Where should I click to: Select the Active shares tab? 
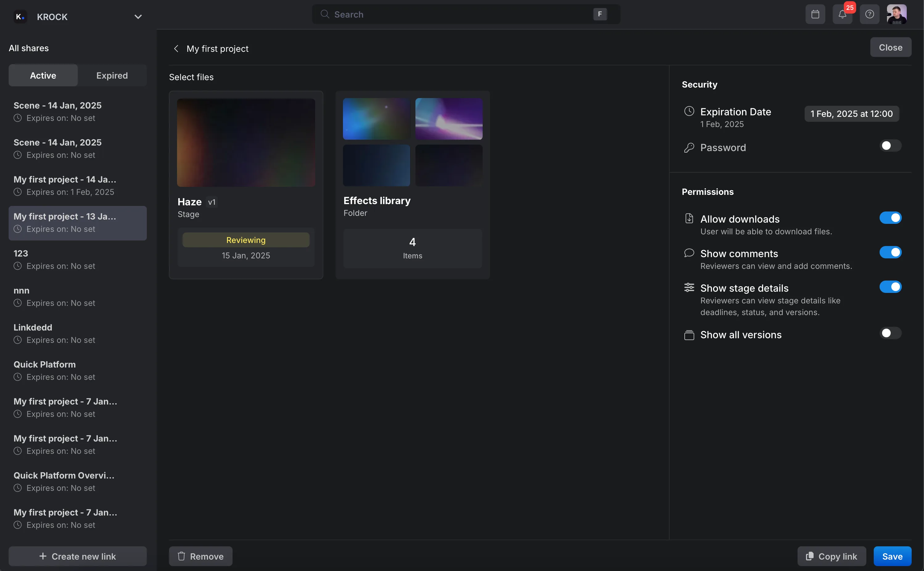click(x=43, y=75)
